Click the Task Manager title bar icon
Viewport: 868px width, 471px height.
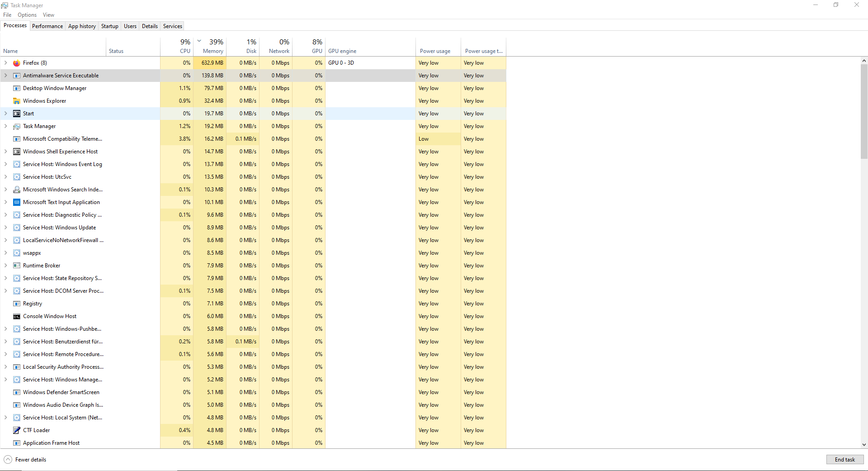click(x=5, y=5)
